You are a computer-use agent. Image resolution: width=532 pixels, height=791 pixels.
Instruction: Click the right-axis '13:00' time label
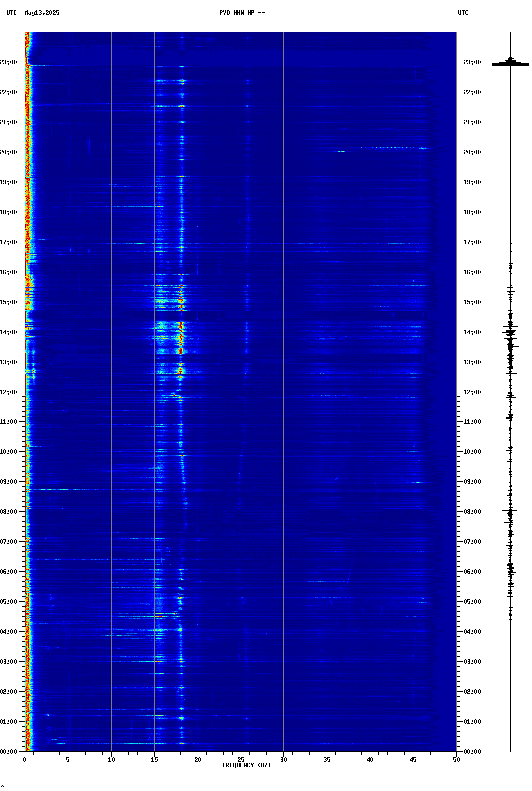[472, 362]
